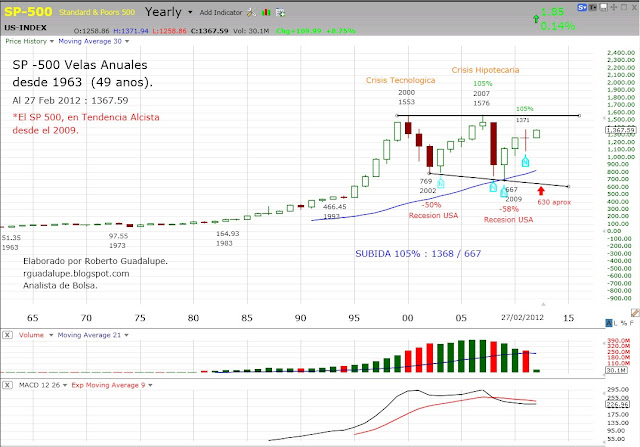The image size is (640, 447).
Task: Click the SP-500 ticker symbol
Action: tap(28, 11)
